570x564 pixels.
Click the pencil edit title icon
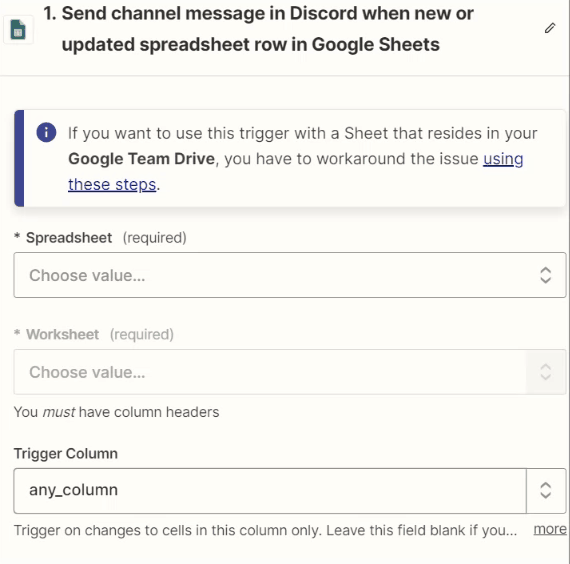(x=550, y=28)
